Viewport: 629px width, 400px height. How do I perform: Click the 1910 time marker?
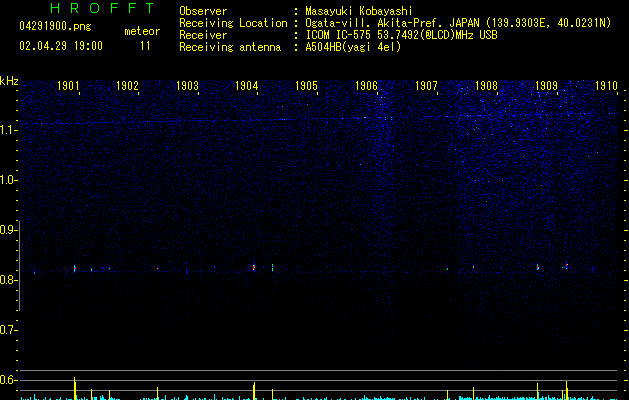click(x=606, y=85)
